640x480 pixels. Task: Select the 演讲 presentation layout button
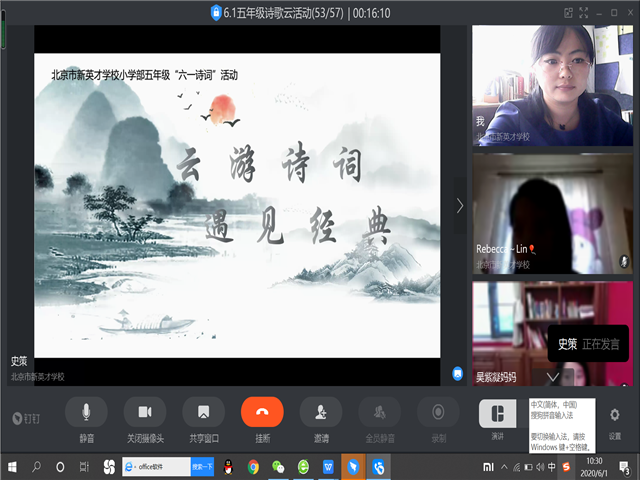pyautogui.click(x=497, y=412)
